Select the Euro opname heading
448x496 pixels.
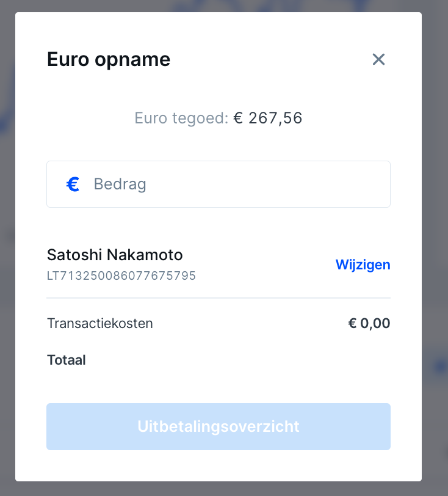109,59
